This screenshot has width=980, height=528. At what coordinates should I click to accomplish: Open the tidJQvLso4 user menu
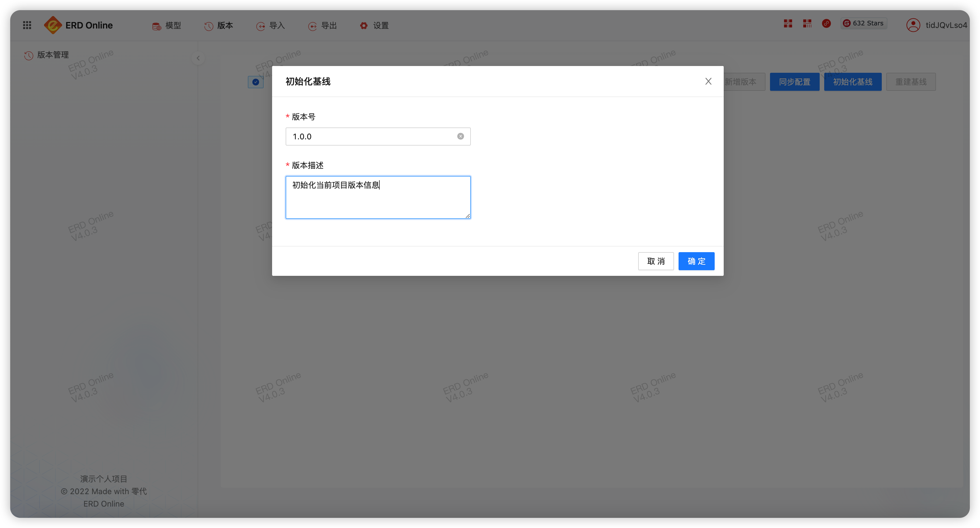point(946,25)
